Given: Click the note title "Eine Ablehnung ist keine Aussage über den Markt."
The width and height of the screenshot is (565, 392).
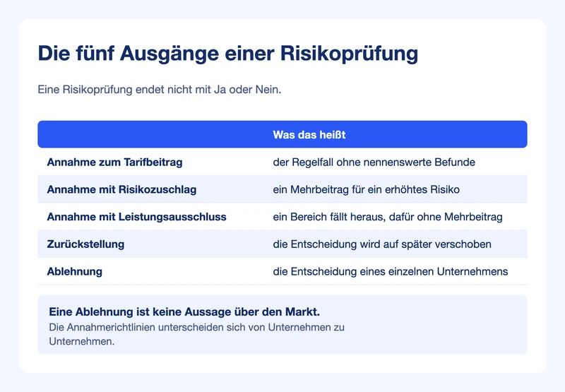Looking at the screenshot, I should point(184,311).
